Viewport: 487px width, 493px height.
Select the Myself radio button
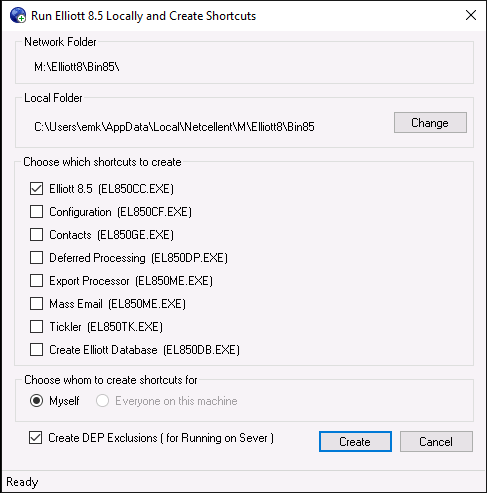click(x=36, y=401)
